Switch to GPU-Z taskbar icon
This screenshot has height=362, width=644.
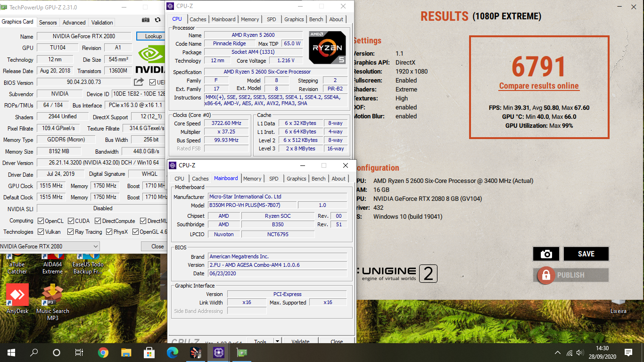click(241, 353)
